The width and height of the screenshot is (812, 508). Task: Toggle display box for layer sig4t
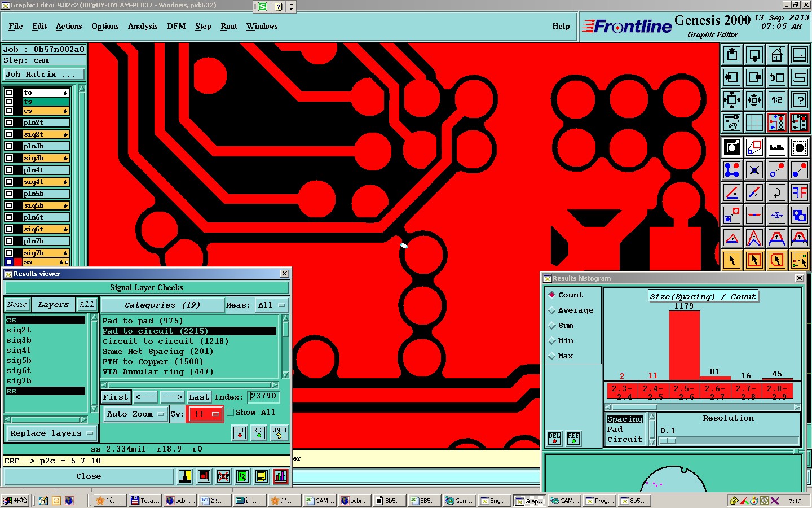9,182
